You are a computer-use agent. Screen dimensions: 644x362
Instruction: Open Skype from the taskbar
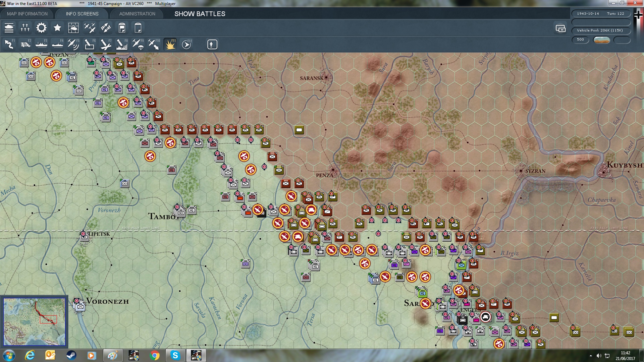tap(175, 355)
